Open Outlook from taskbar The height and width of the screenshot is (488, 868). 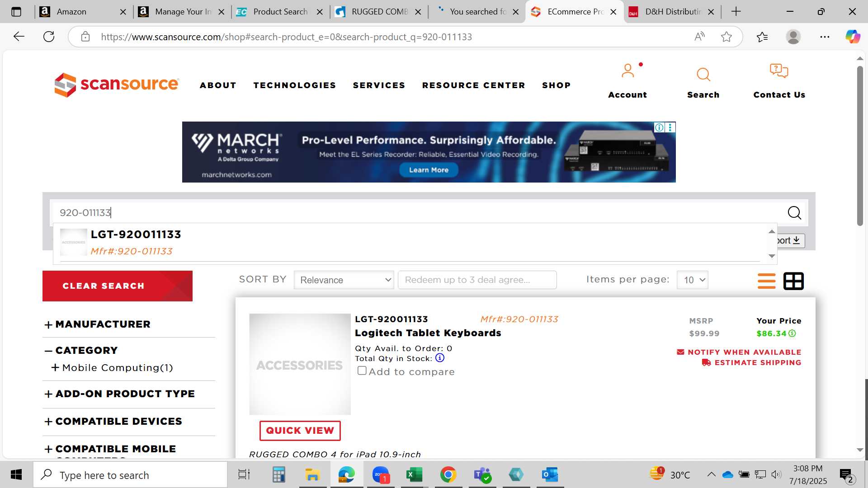(x=550, y=474)
